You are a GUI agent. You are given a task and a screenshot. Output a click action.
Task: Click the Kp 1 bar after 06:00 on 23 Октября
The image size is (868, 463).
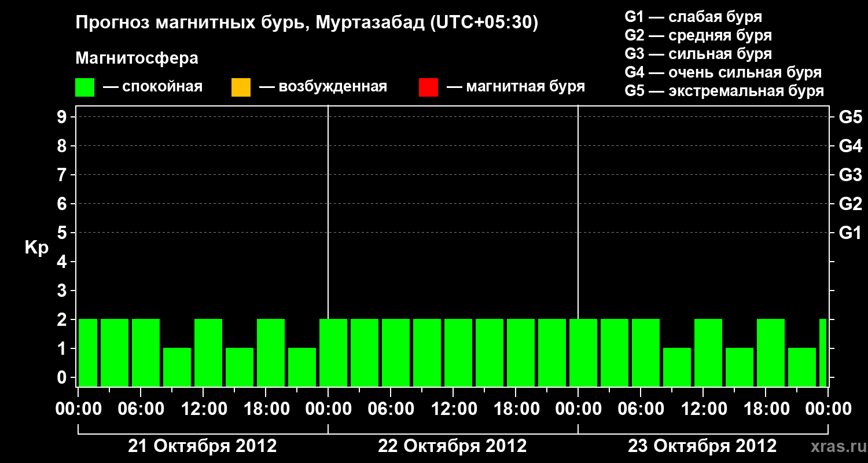(677, 367)
